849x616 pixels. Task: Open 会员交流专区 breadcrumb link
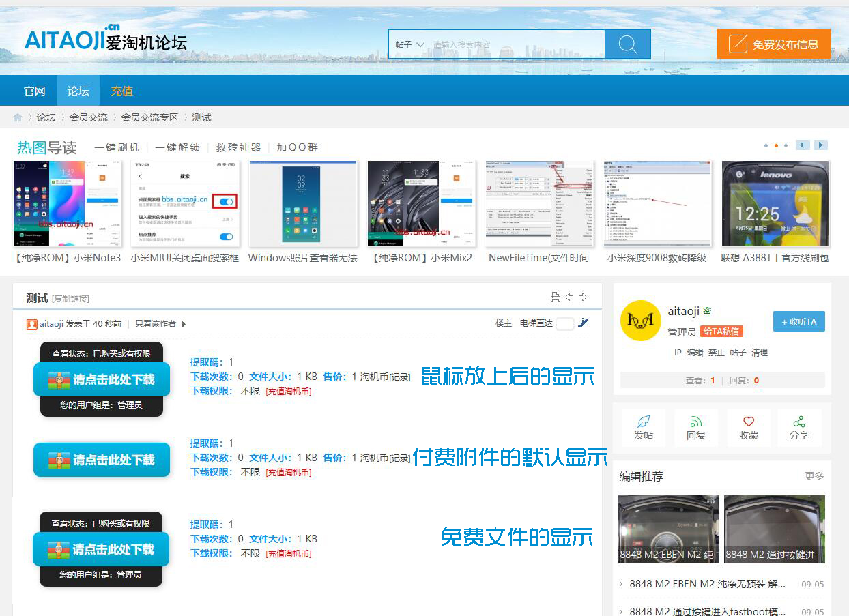tap(149, 117)
